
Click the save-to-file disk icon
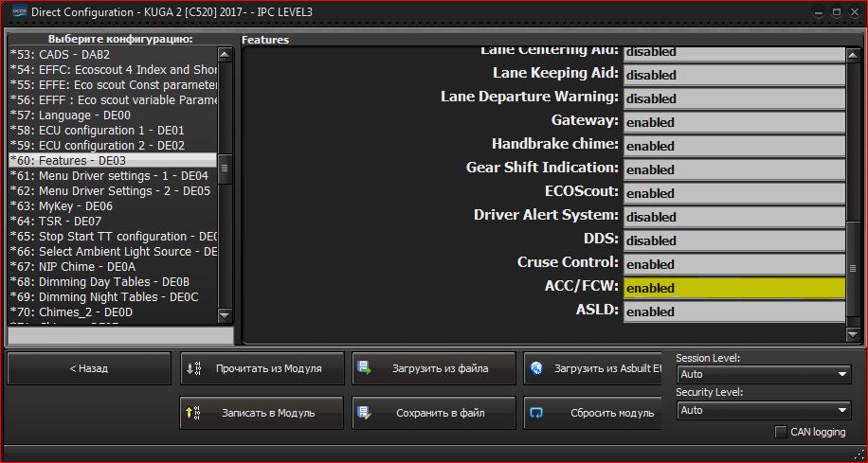(365, 413)
